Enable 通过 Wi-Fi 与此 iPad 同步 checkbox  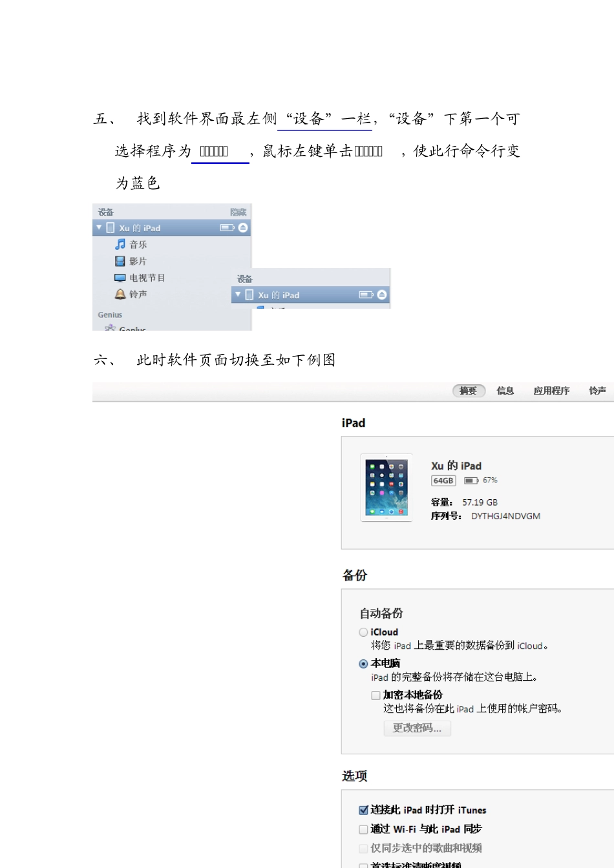pyautogui.click(x=363, y=829)
